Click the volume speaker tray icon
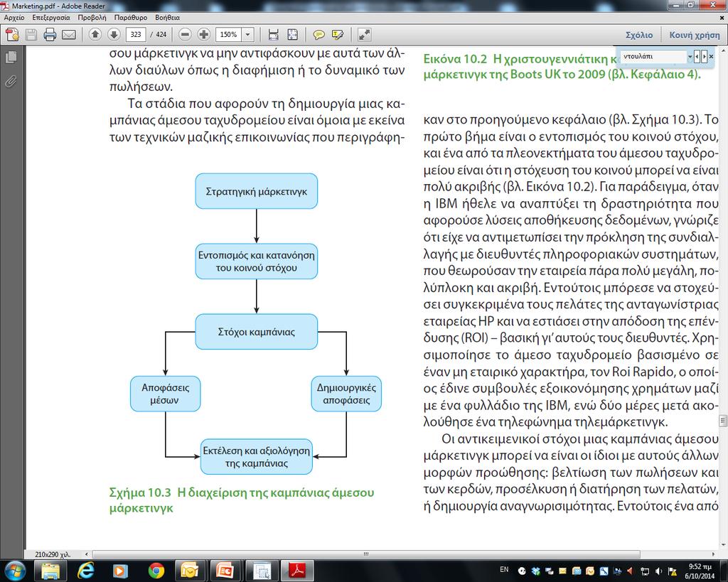 [659, 571]
